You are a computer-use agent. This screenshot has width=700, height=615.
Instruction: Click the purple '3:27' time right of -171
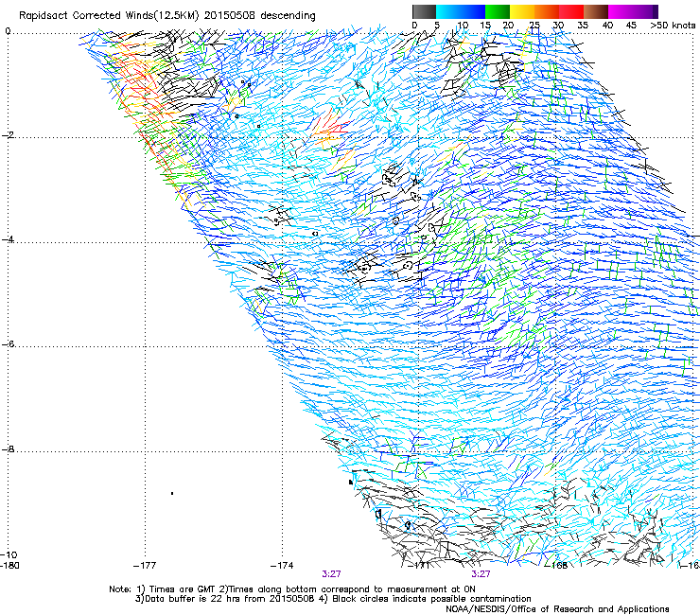point(481,574)
